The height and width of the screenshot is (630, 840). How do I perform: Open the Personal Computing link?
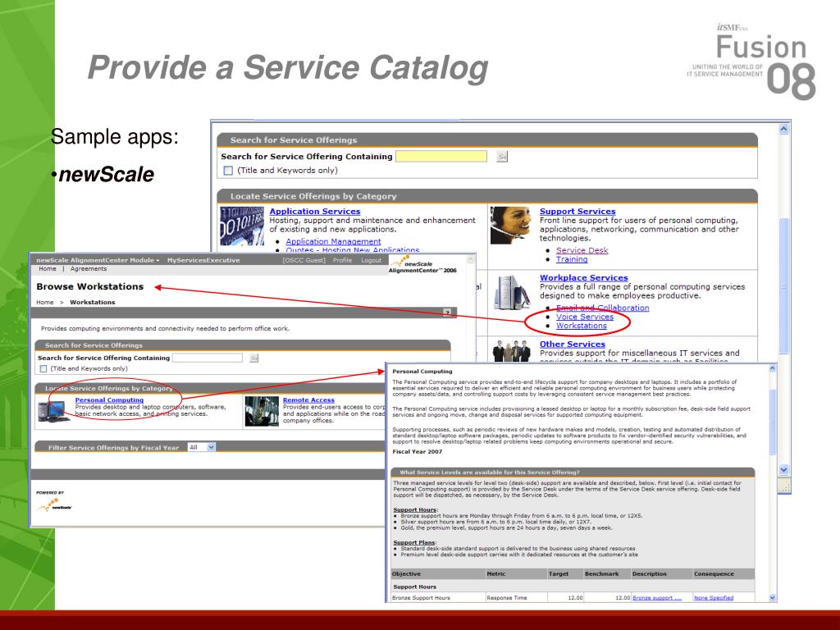click(109, 400)
